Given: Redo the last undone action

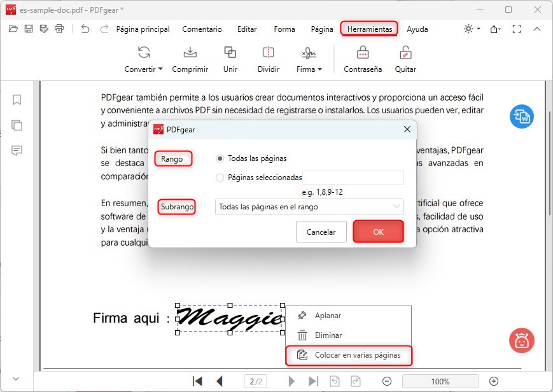Looking at the screenshot, I should 104,29.
